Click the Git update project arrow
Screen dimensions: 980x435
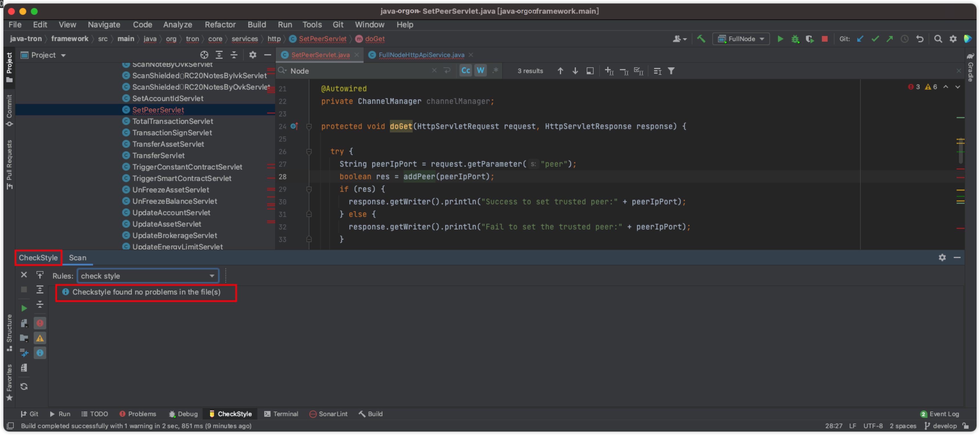tap(860, 39)
